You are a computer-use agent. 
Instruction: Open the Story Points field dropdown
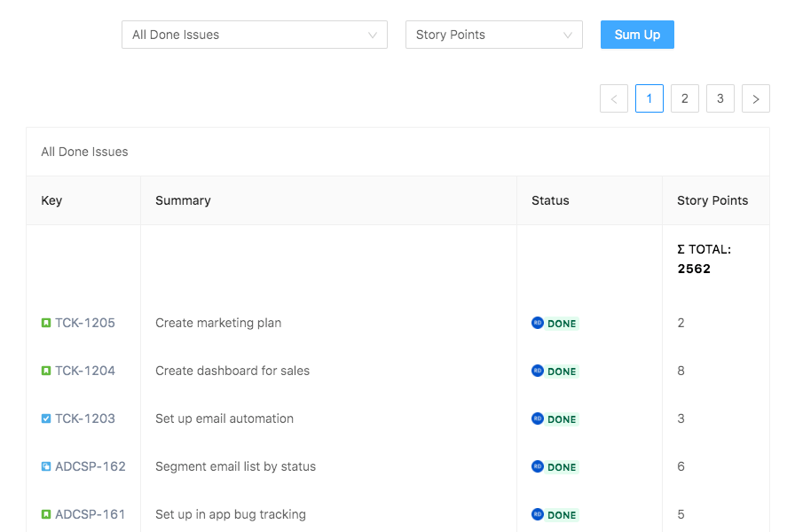point(493,35)
